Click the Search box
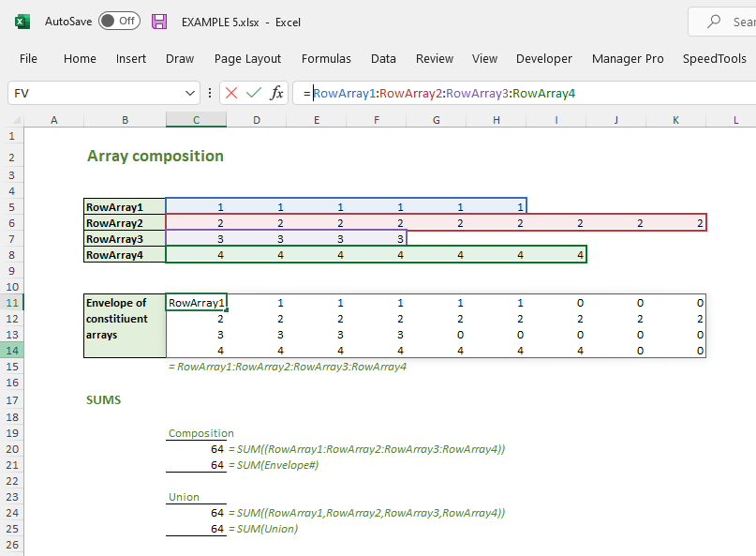The image size is (756, 556). click(x=723, y=22)
